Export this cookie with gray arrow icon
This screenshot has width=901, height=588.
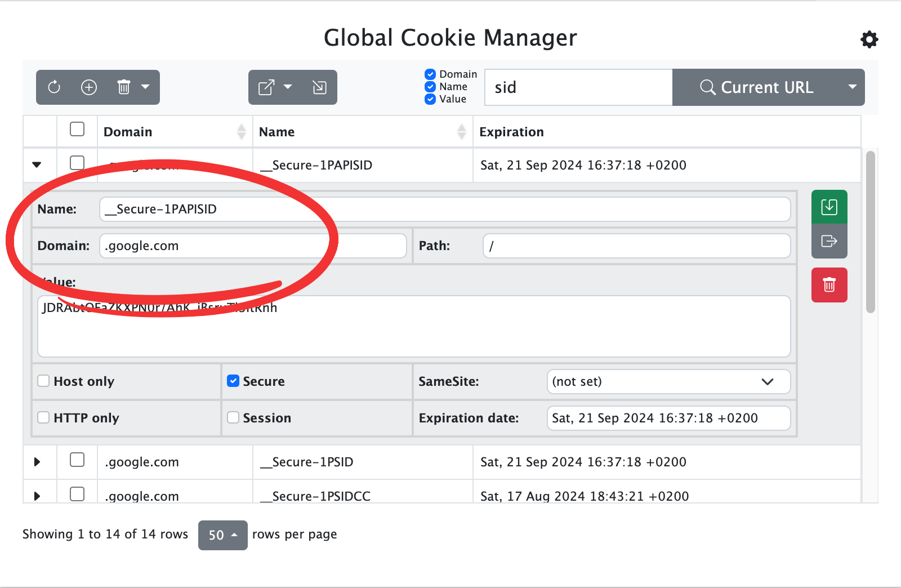click(829, 242)
